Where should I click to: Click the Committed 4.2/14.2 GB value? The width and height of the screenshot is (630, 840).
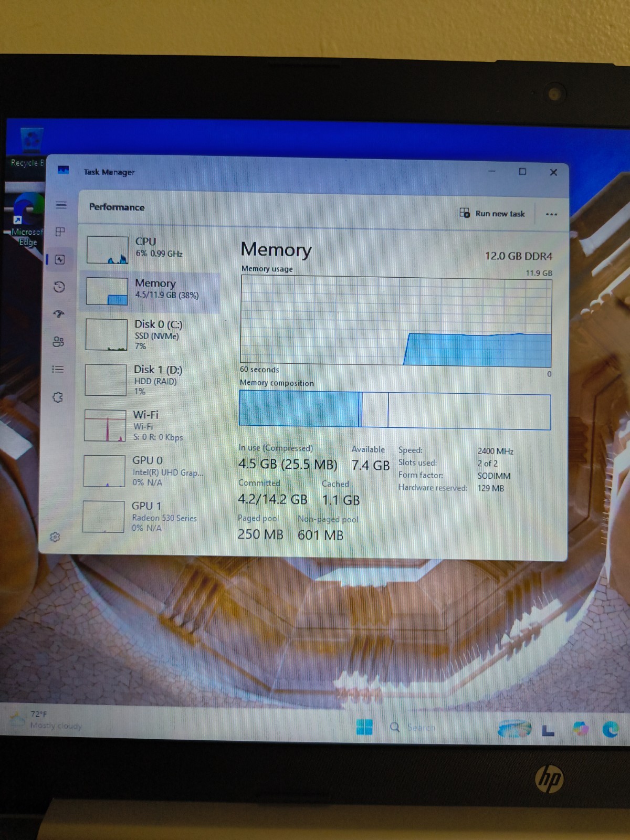coord(272,499)
